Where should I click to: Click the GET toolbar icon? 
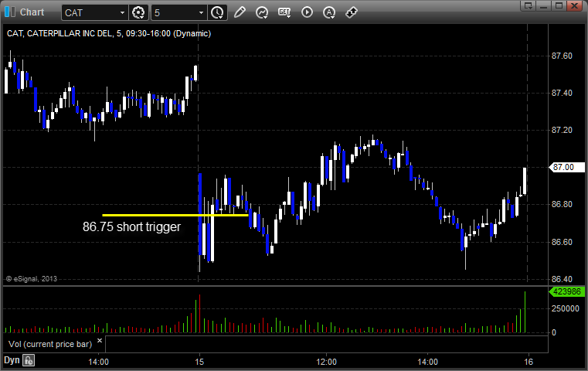click(x=284, y=12)
